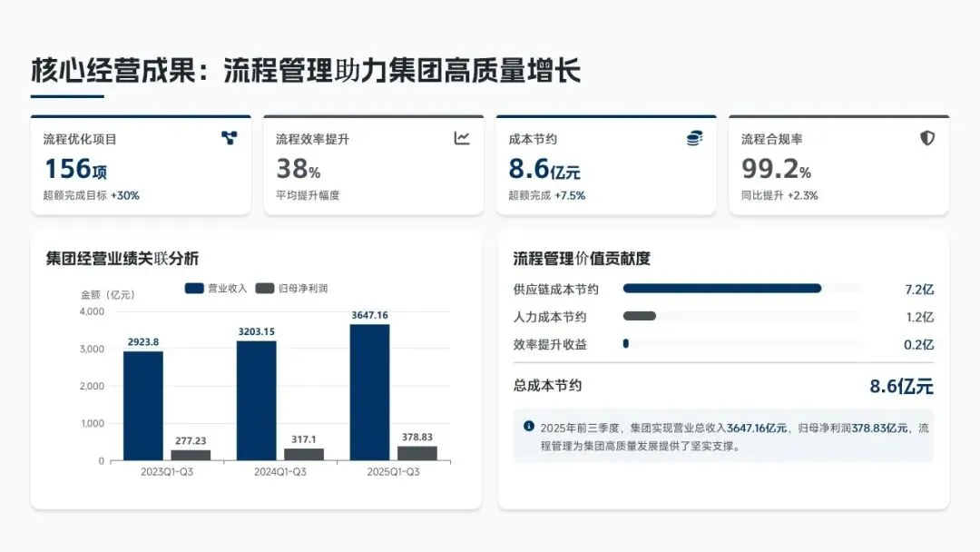Click the 378.83亿元 figure in the note

878,429
